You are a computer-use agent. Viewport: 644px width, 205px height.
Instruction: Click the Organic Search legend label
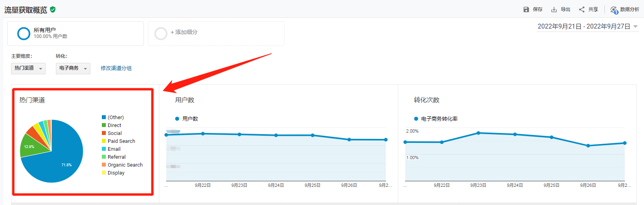click(125, 165)
